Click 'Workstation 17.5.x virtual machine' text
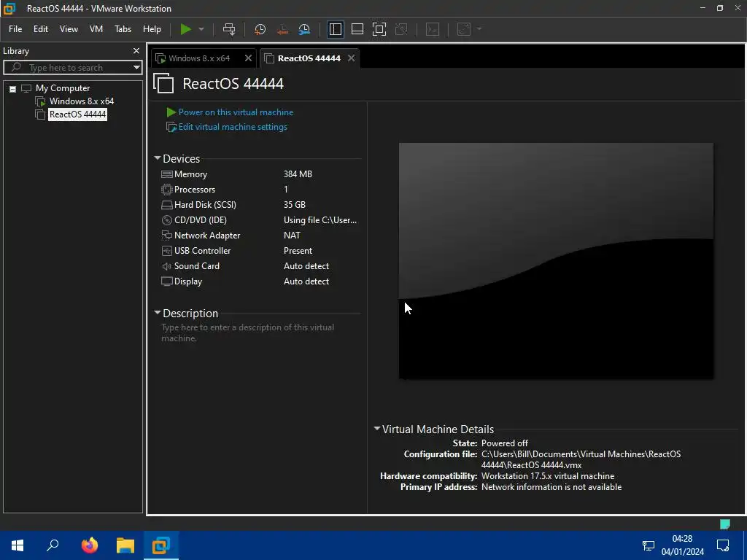Viewport: 747px width, 560px height. [x=548, y=476]
